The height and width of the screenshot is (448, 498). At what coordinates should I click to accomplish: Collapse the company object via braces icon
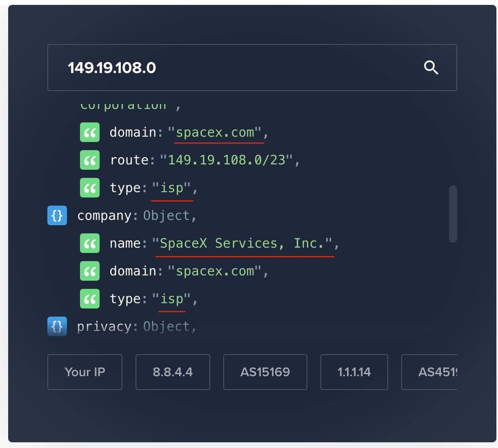(x=57, y=215)
